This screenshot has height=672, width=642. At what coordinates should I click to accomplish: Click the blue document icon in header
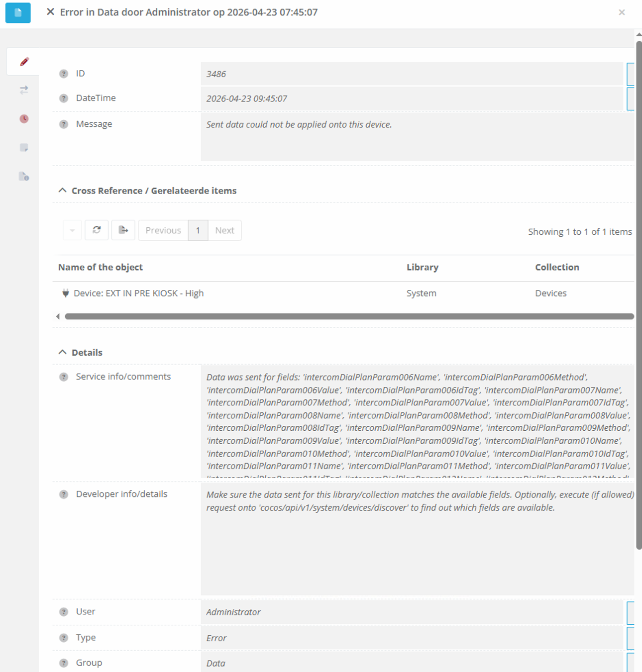18,12
